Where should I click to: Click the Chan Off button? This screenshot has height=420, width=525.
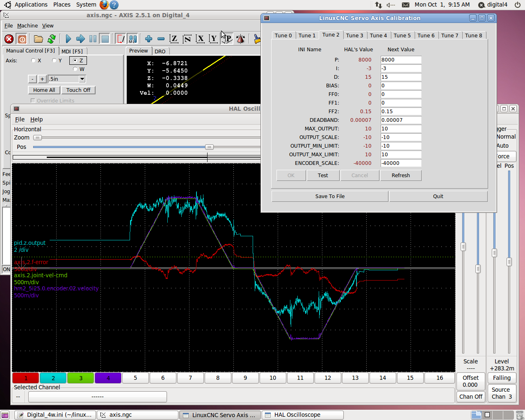pyautogui.click(x=471, y=397)
